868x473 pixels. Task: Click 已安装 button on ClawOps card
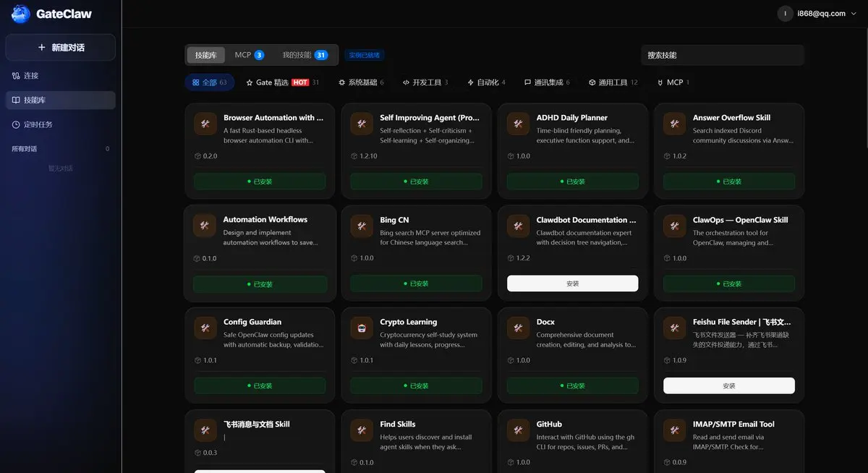[x=728, y=284]
